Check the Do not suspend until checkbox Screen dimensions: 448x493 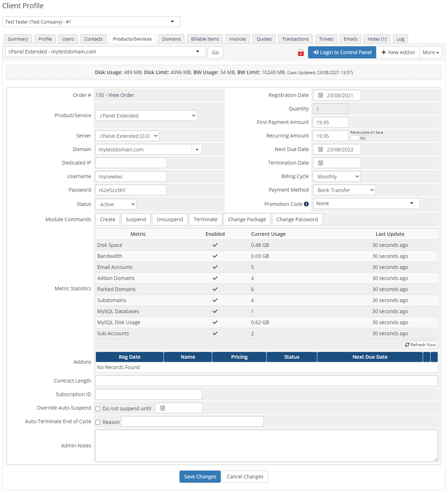[x=98, y=409]
